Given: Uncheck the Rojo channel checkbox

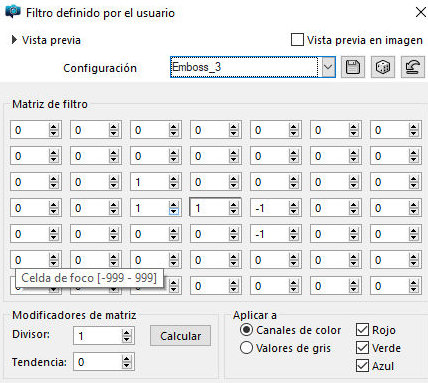Looking at the screenshot, I should (362, 330).
